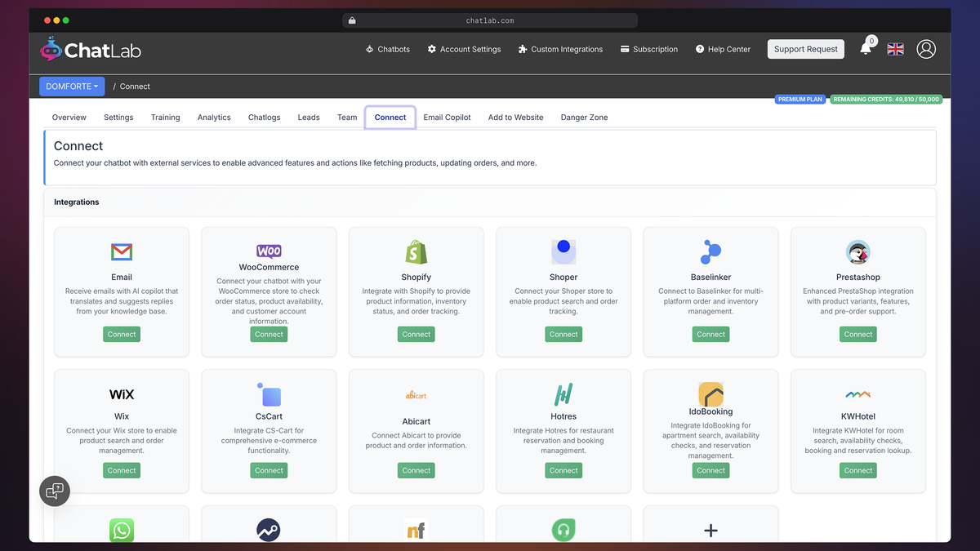Image resolution: width=980 pixels, height=551 pixels.
Task: Open the Danger Zone tab
Action: point(584,118)
